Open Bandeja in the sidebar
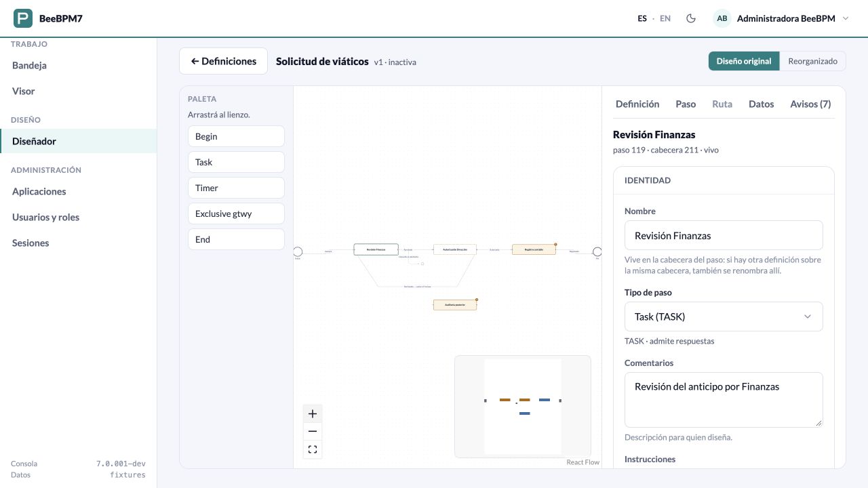868x488 pixels. point(78,65)
